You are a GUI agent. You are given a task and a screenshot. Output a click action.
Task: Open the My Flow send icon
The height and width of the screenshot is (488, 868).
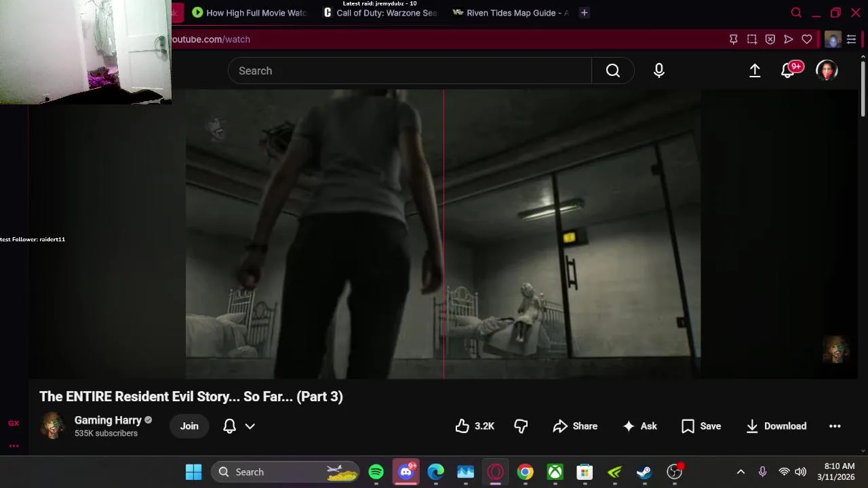tap(789, 39)
